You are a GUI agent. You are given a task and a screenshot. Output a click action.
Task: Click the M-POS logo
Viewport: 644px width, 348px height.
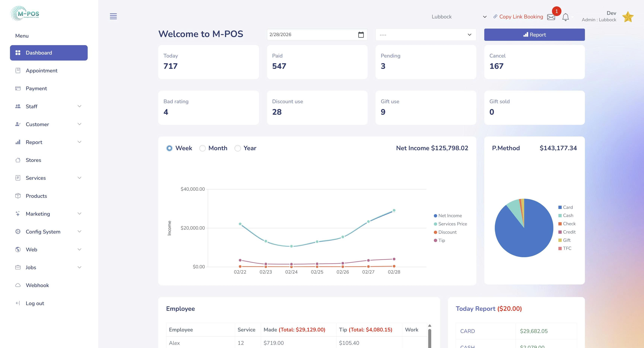pyautogui.click(x=25, y=14)
